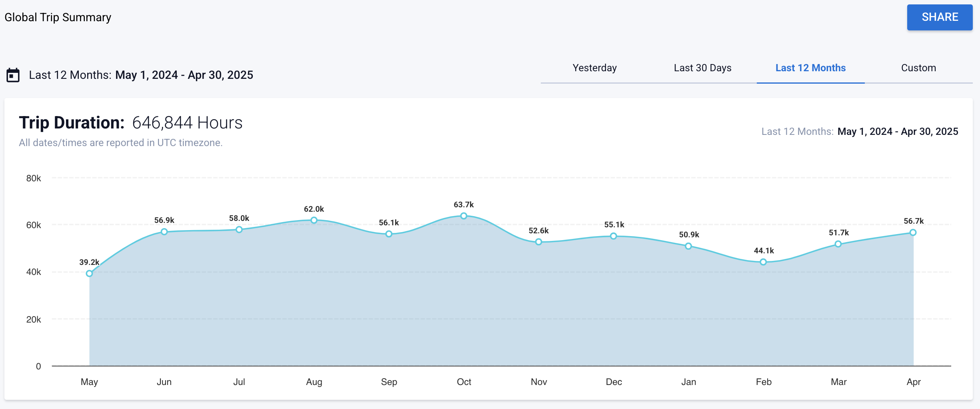
Task: Click the Jul 58.0k data point
Action: (239, 229)
